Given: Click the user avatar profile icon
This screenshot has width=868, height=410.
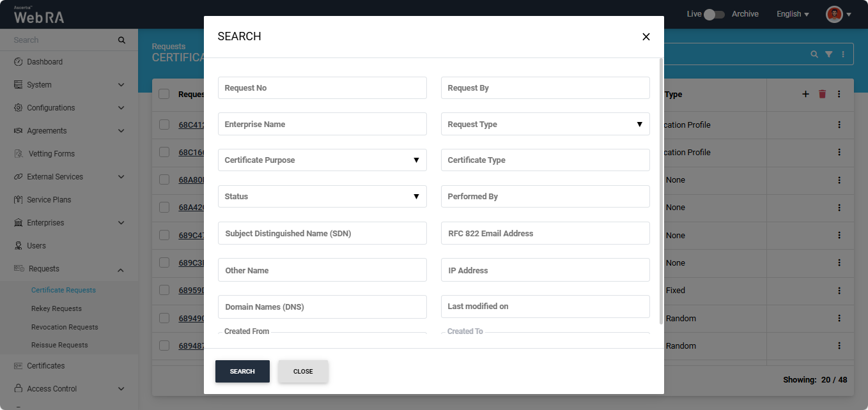Looking at the screenshot, I should 834,14.
